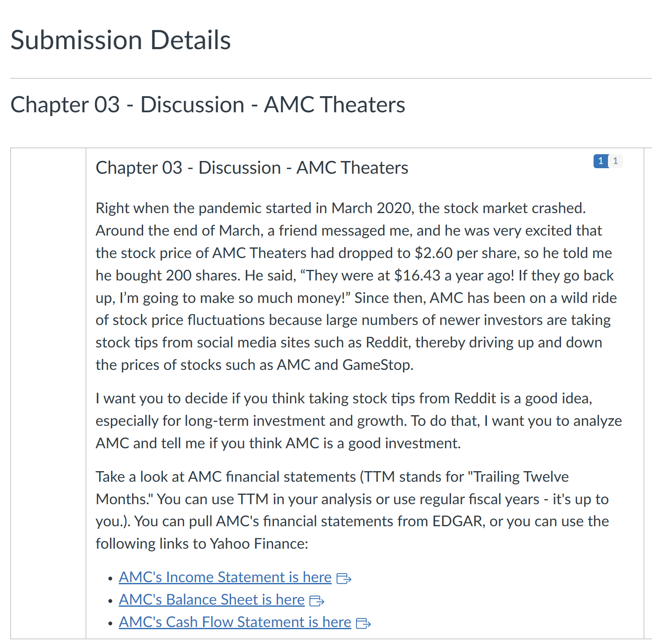Open AMC's Income Statement link
Viewport: 652px width, 644px height.
click(x=225, y=577)
